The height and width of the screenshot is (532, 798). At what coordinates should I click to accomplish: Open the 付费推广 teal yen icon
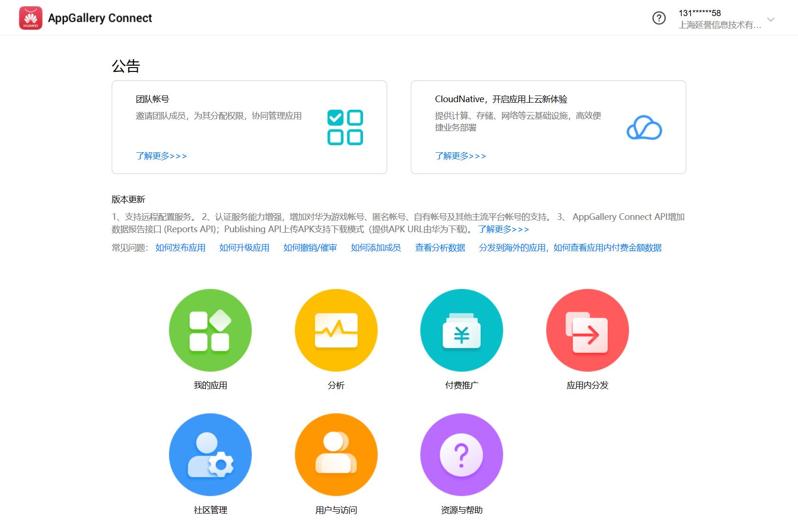click(461, 330)
